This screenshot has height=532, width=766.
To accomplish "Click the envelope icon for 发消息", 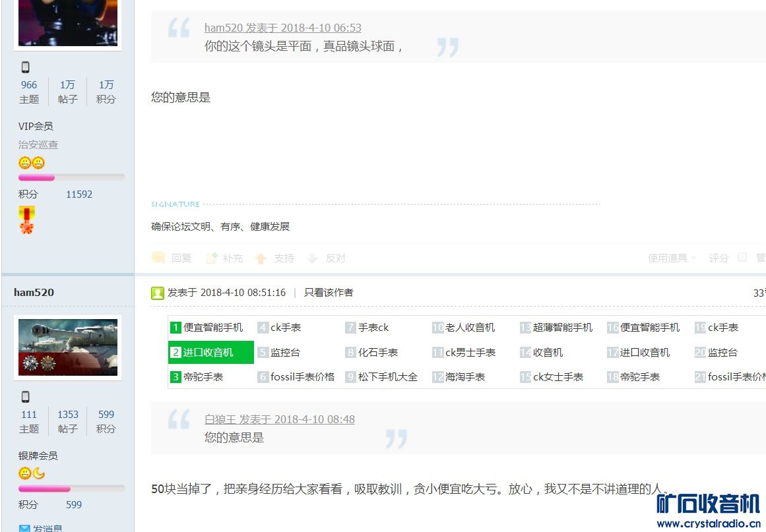I will point(24,528).
